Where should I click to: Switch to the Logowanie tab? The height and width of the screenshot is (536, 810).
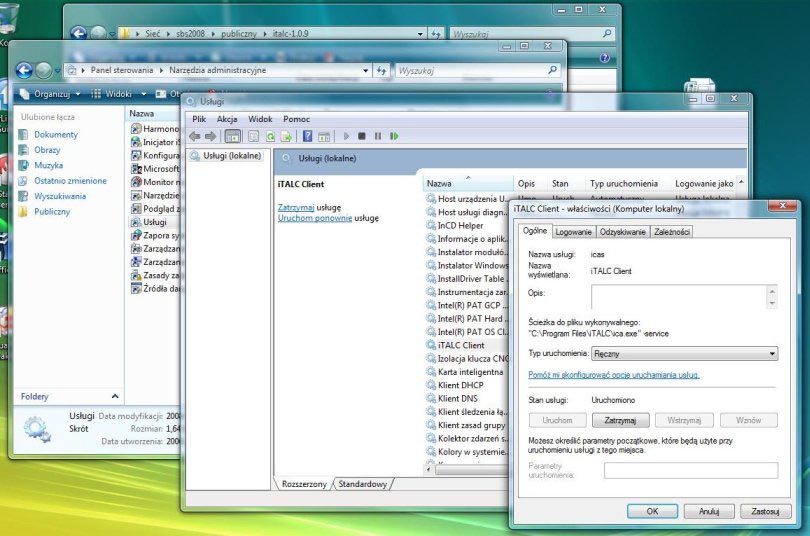(x=573, y=232)
